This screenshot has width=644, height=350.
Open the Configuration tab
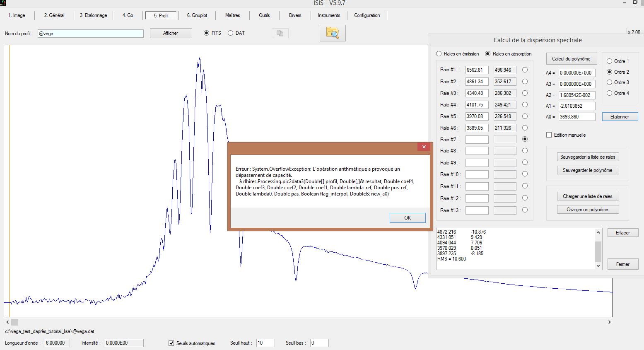[x=367, y=15]
